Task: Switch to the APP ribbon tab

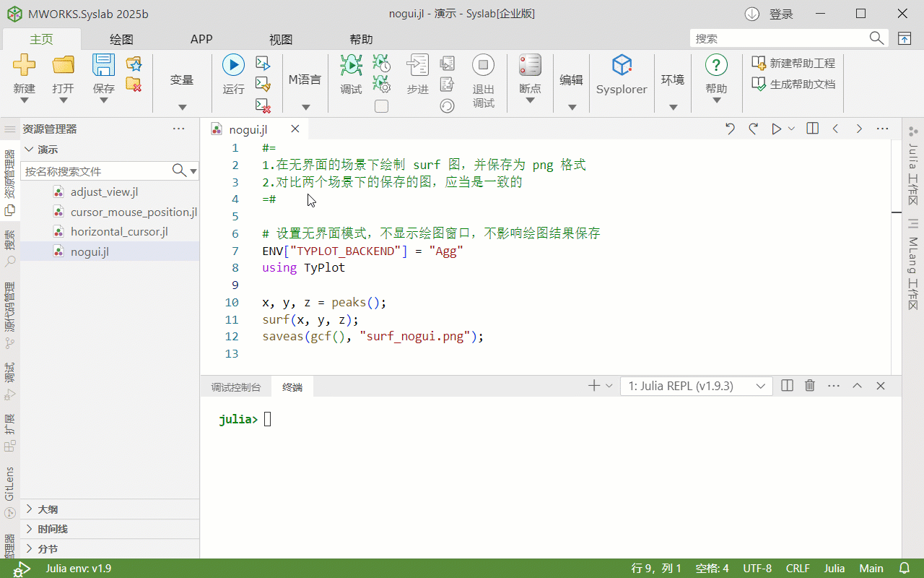Action: click(201, 40)
